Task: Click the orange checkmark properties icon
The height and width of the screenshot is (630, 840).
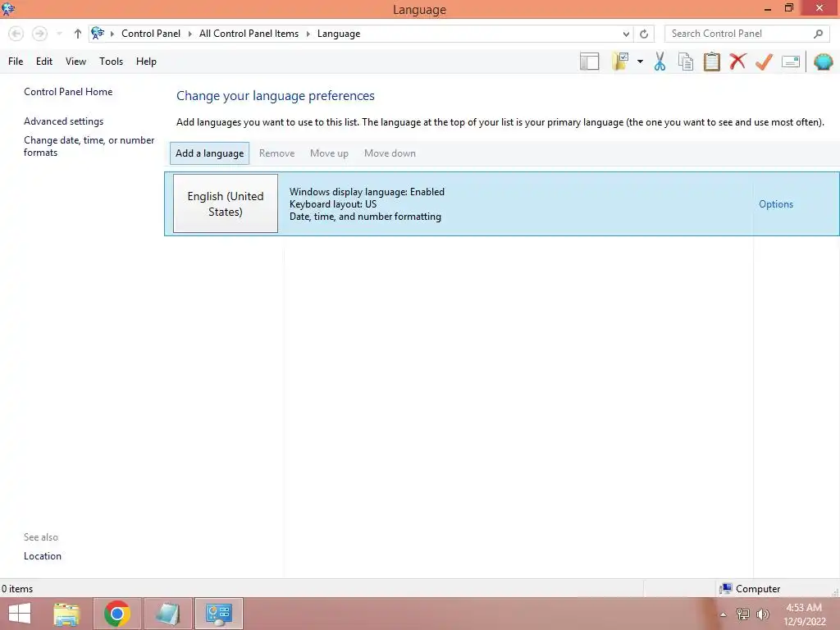Action: pyautogui.click(x=764, y=62)
